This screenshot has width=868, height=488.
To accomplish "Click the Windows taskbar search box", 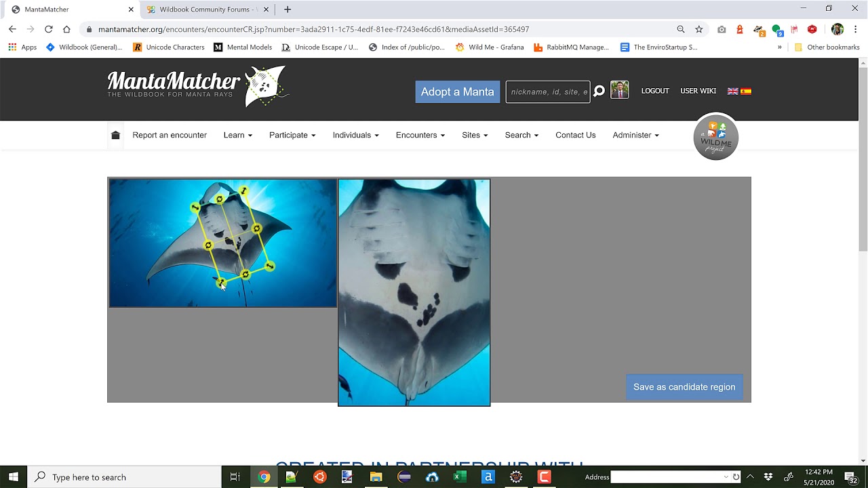I will (124, 477).
